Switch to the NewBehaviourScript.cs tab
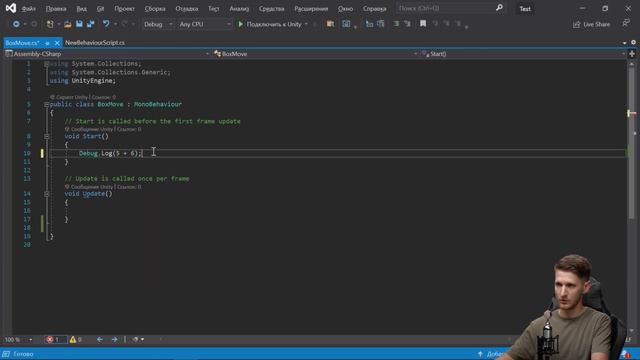The image size is (640, 360). click(95, 43)
